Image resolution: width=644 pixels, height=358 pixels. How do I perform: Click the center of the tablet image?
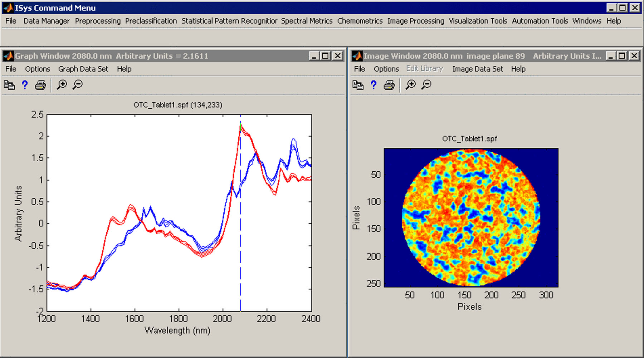tap(471, 217)
